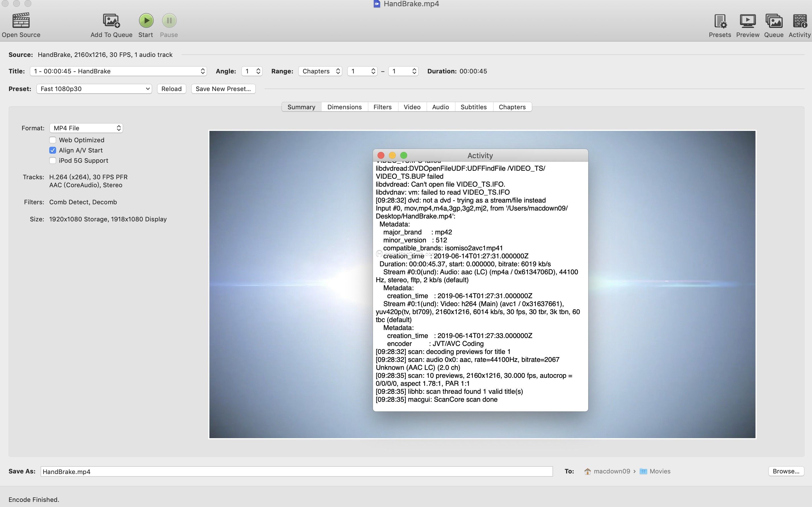The image size is (812, 507).
Task: Open the Range type Chapters dropdown
Action: 320,71
